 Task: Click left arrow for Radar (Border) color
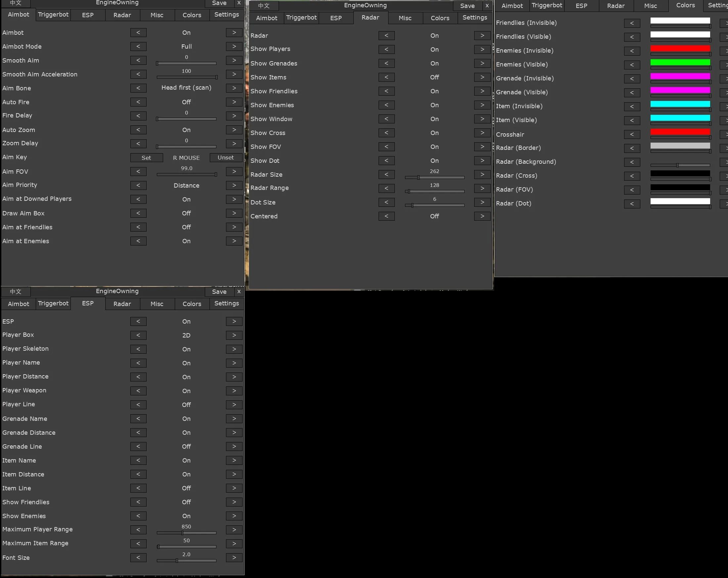coord(632,148)
